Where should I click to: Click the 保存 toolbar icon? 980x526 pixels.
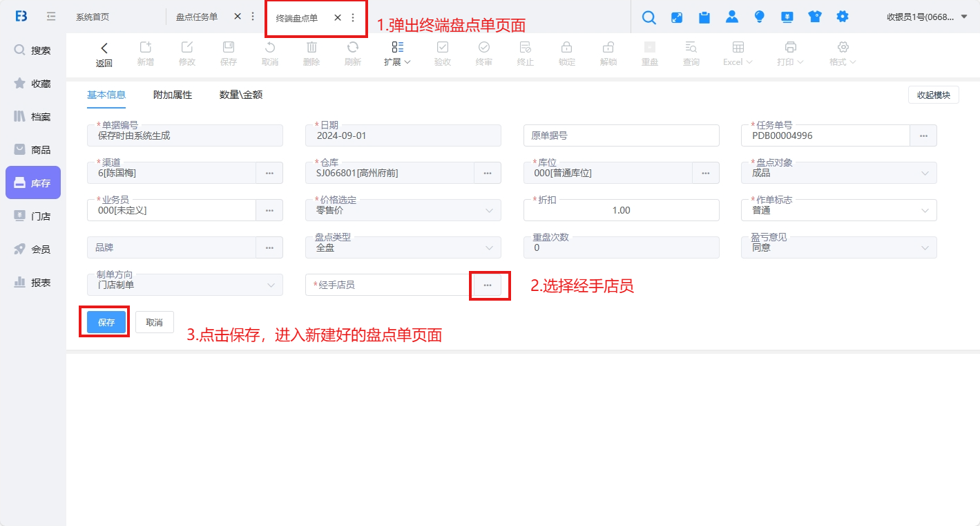[x=229, y=47]
